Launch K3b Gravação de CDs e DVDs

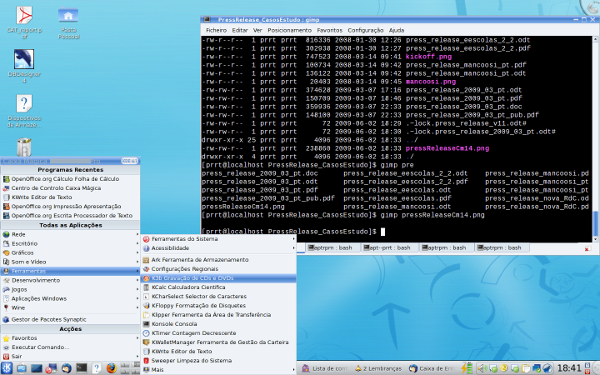pyautogui.click(x=219, y=278)
